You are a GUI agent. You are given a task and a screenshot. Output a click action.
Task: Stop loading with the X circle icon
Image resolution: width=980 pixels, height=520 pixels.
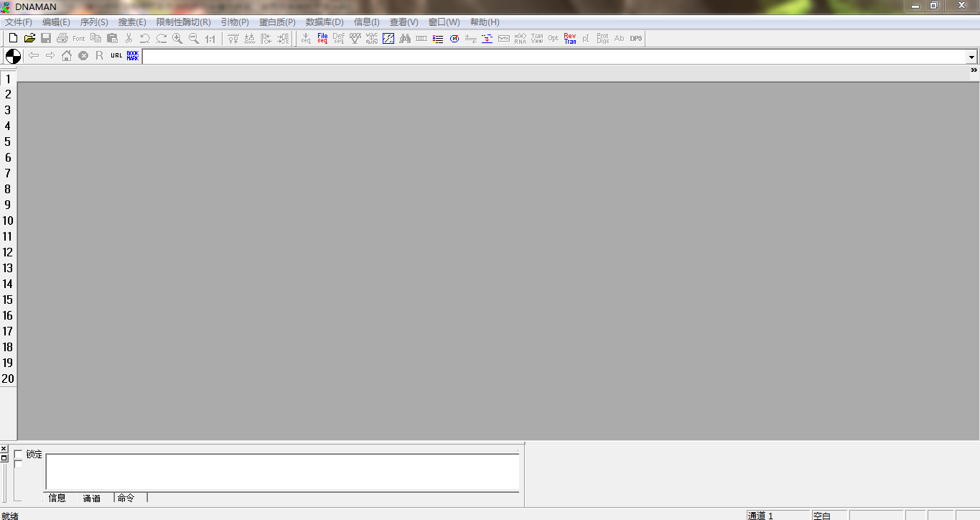click(83, 55)
